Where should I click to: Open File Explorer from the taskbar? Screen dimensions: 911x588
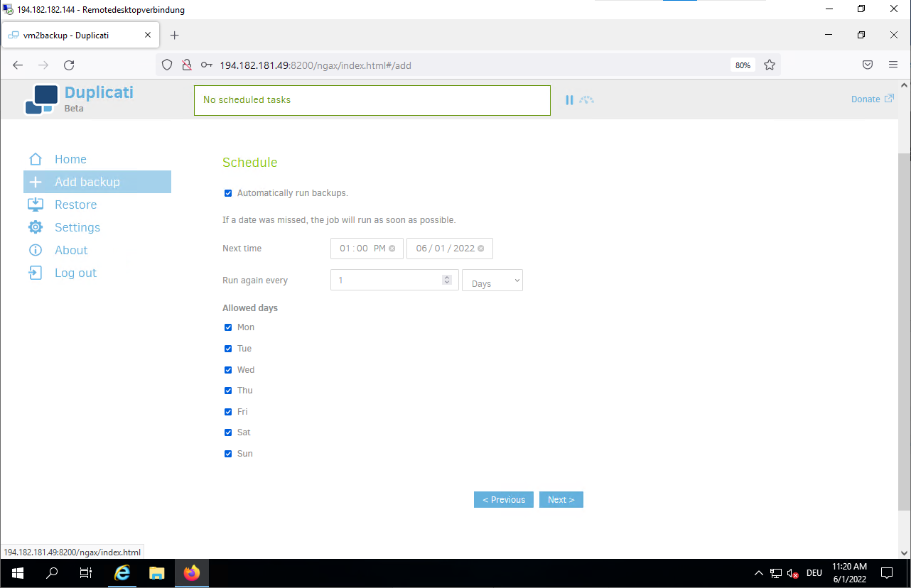click(x=157, y=573)
